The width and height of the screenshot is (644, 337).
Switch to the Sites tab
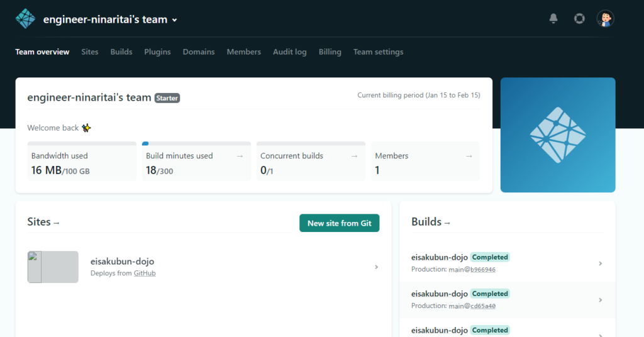(x=89, y=52)
